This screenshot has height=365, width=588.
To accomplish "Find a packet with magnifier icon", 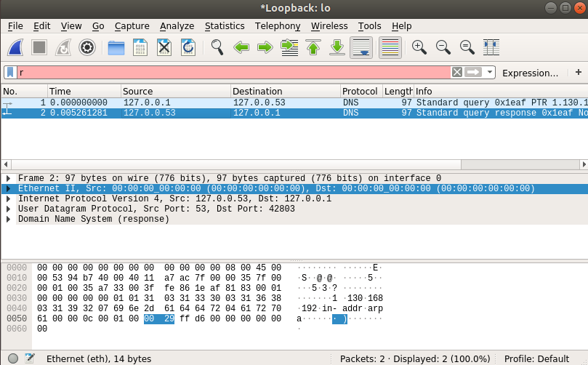I will [217, 48].
